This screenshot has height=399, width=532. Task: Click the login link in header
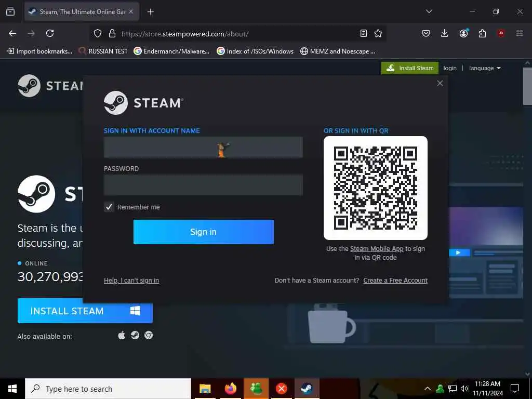(450, 68)
